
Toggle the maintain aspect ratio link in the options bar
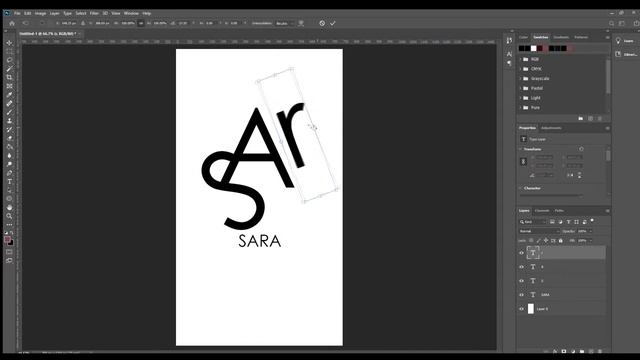(141, 23)
